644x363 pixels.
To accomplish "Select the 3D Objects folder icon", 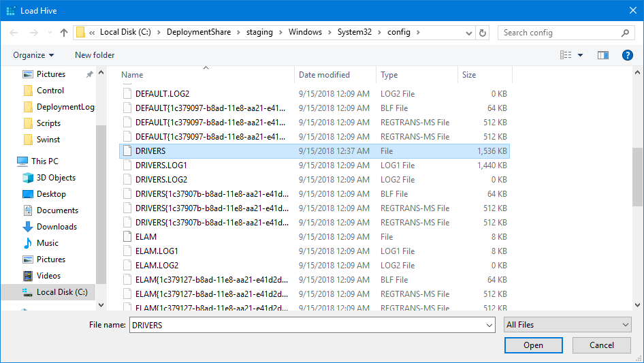I will 28,178.
